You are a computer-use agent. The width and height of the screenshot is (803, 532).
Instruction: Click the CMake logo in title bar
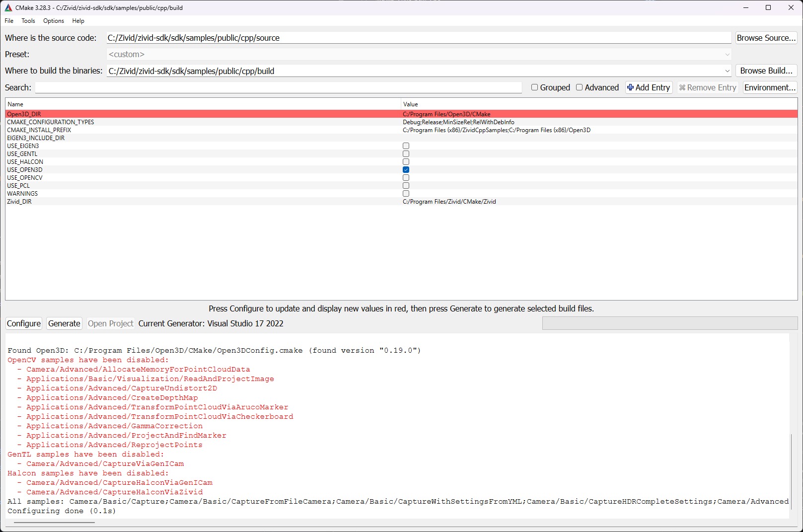(8, 7)
